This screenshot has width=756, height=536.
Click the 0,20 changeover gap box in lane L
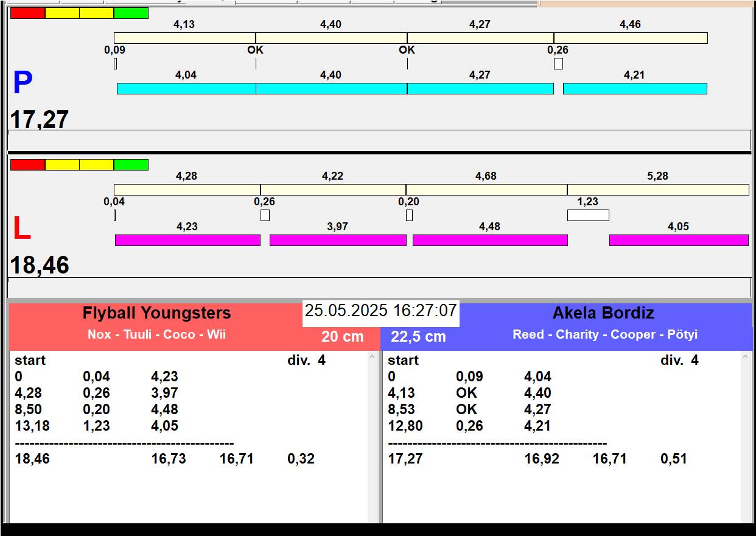409,215
